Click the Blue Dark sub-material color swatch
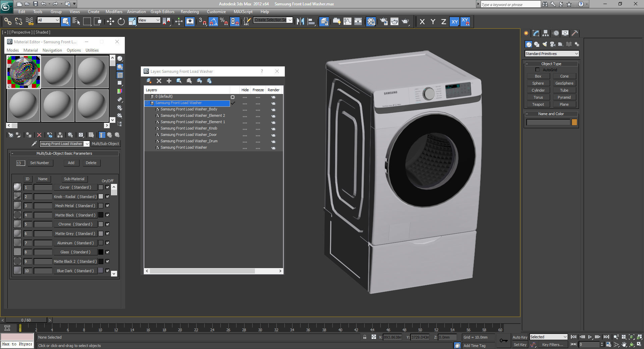 (x=101, y=270)
